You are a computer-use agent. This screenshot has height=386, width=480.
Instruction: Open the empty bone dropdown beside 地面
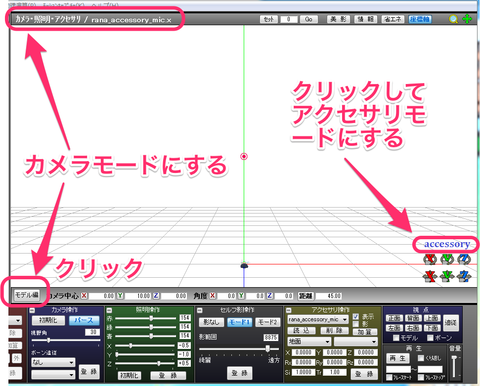356,341
